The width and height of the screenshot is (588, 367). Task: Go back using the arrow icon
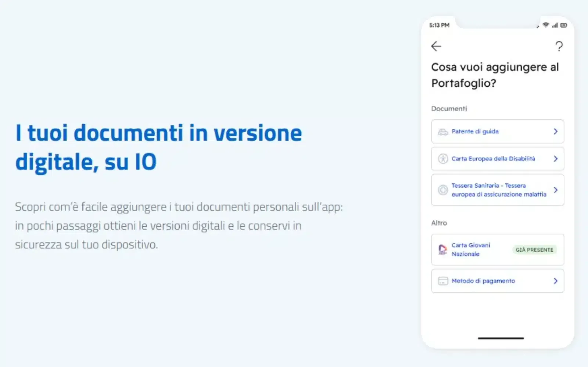tap(436, 46)
